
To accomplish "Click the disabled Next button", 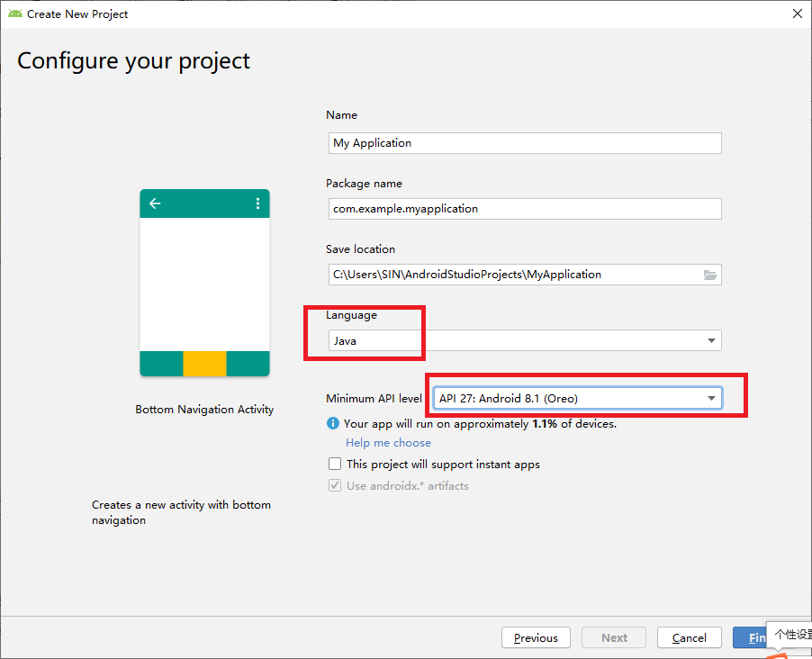I will (614, 637).
